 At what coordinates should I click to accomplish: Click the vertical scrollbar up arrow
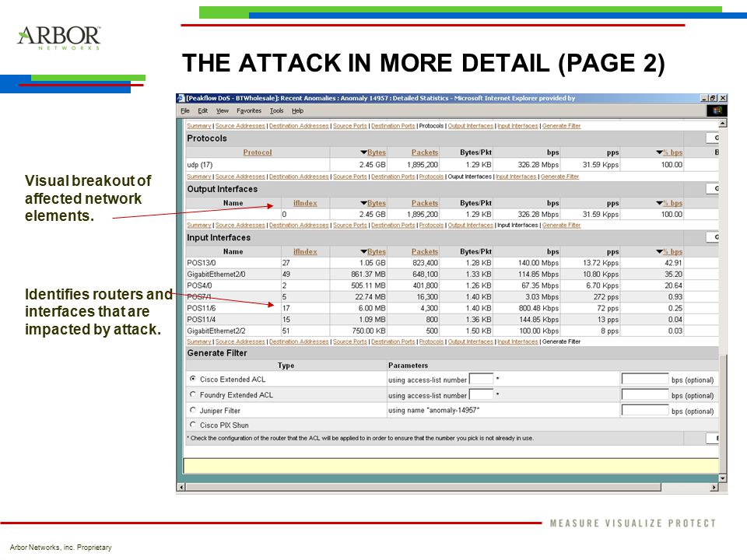[x=723, y=124]
